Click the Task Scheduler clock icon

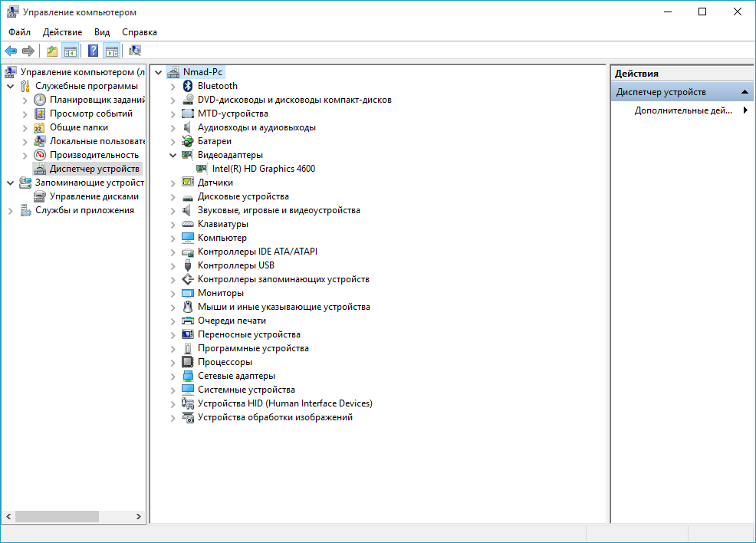click(40, 100)
